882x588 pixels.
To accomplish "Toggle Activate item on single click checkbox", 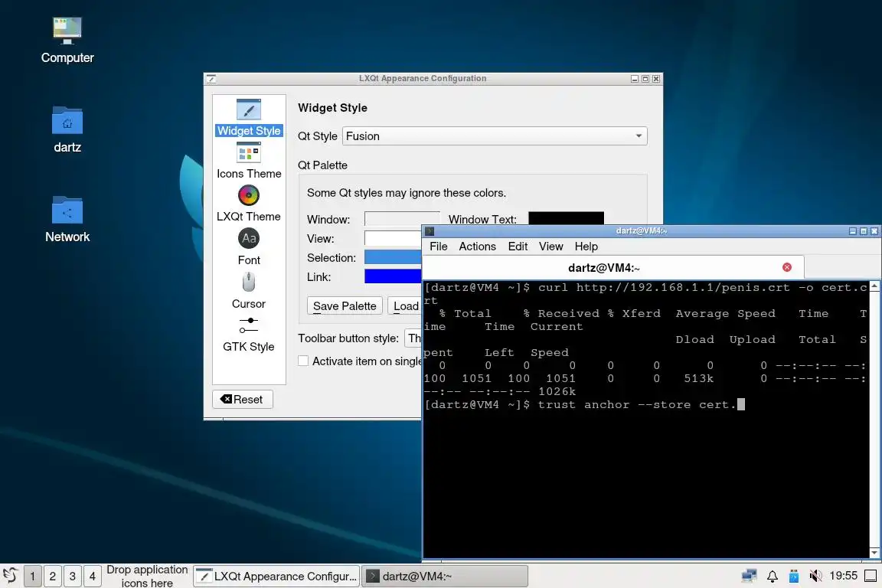I will pos(303,361).
